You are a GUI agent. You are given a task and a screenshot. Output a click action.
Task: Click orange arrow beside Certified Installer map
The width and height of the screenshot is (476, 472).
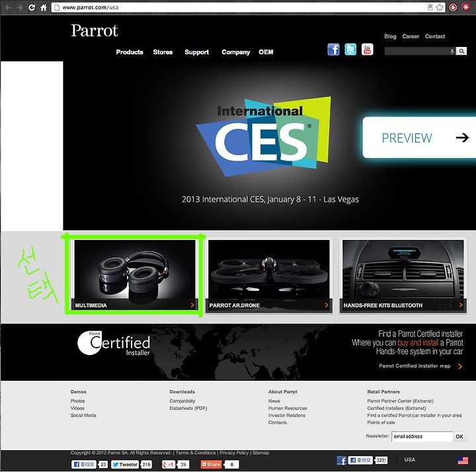pos(460,366)
